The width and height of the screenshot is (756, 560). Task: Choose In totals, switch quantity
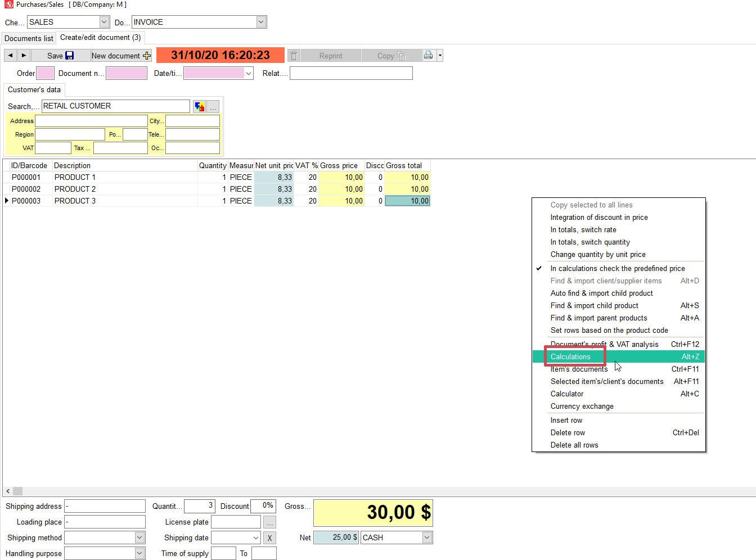tap(619, 242)
